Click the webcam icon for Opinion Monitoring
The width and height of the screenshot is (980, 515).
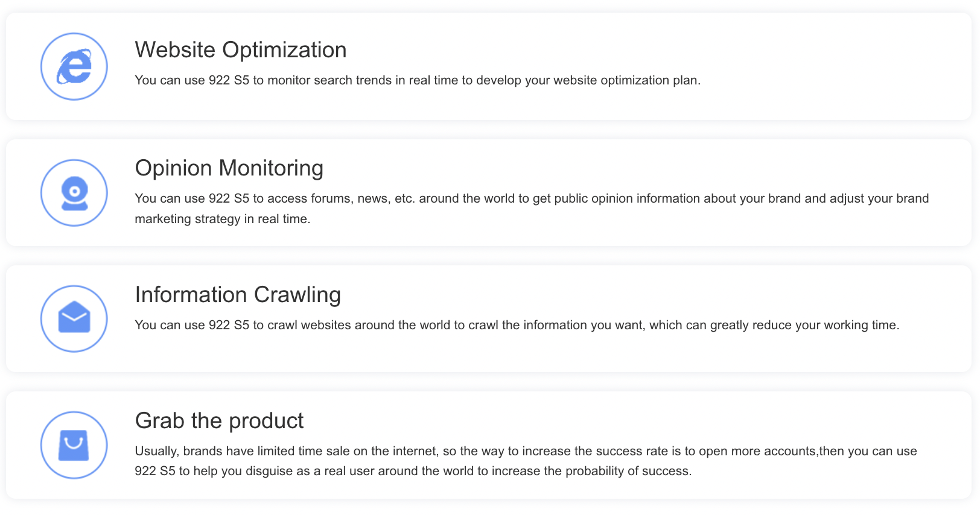(74, 193)
